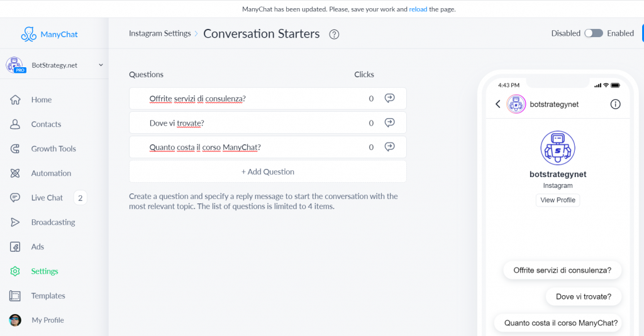Tap 'Offrite servizi di consulenza?' preview bubble
Viewport: 644px width, 336px height.
click(x=562, y=270)
